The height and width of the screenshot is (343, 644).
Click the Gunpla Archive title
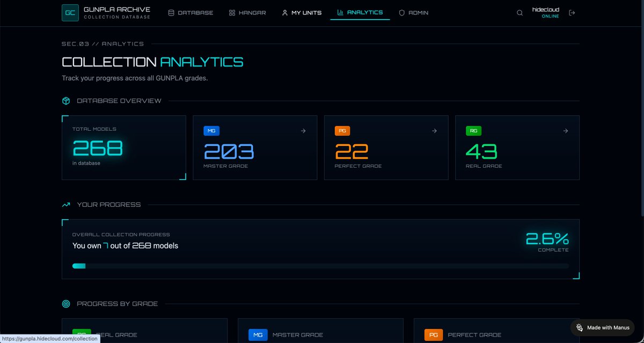(x=117, y=10)
